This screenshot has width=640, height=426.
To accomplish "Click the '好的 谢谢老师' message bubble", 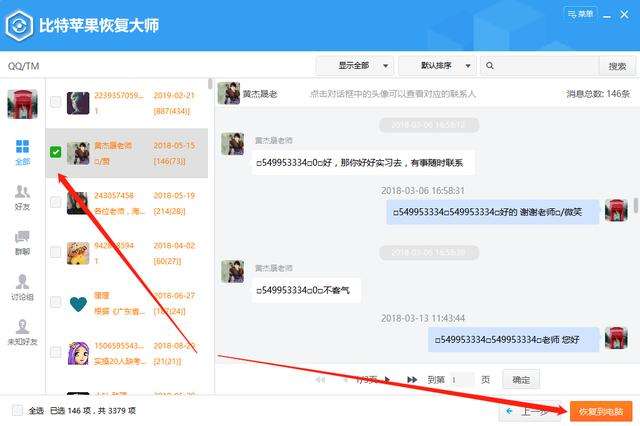I will [x=493, y=212].
